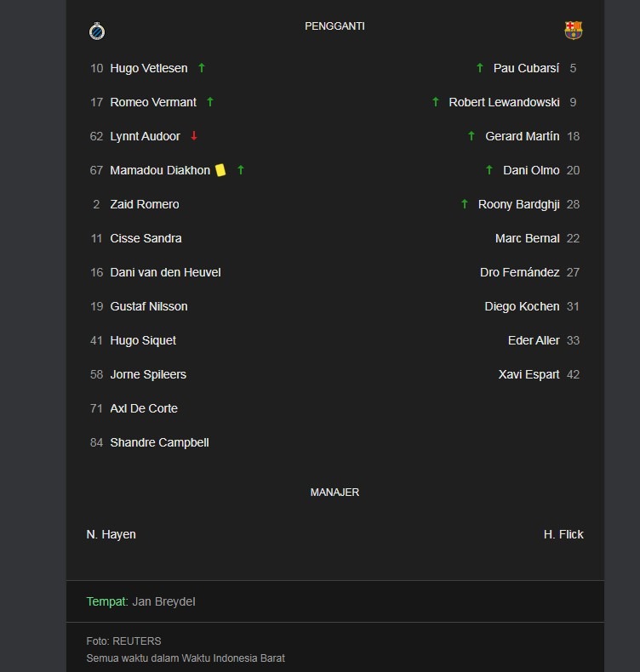Click Mamadou Diakhon's yellow card icon

coord(220,170)
